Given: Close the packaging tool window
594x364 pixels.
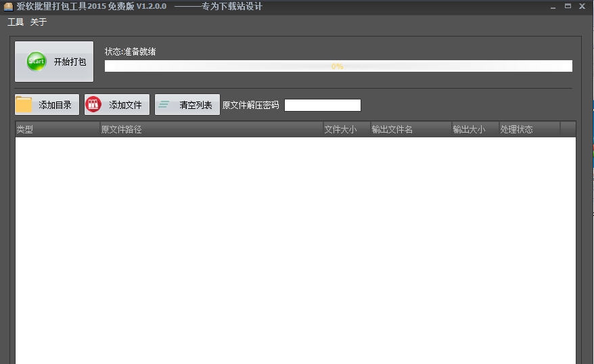Looking at the screenshot, I should tap(582, 6).
